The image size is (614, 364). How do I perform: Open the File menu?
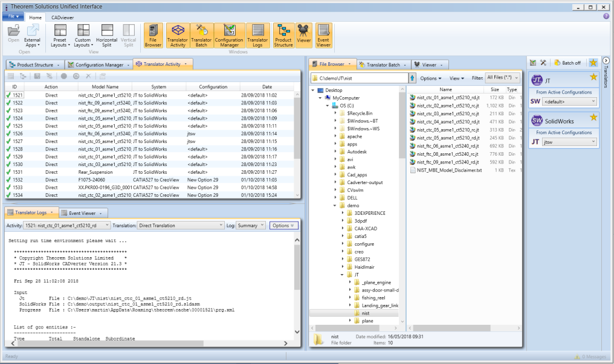point(13,16)
